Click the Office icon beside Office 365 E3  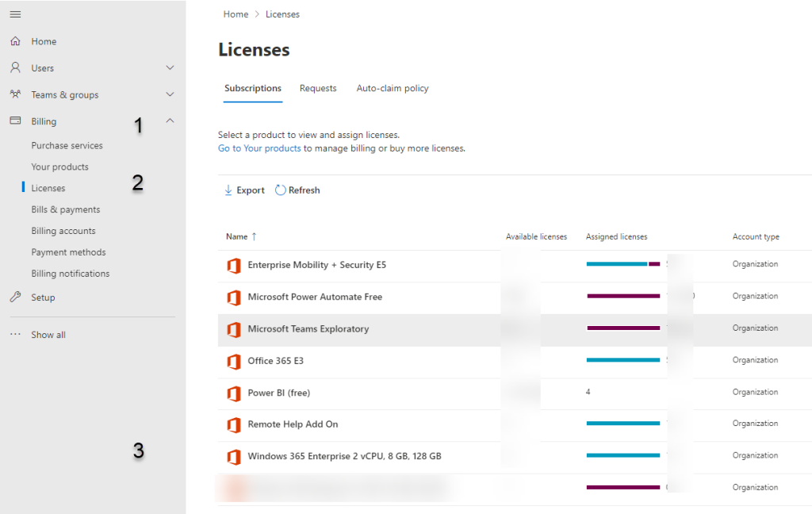click(233, 361)
